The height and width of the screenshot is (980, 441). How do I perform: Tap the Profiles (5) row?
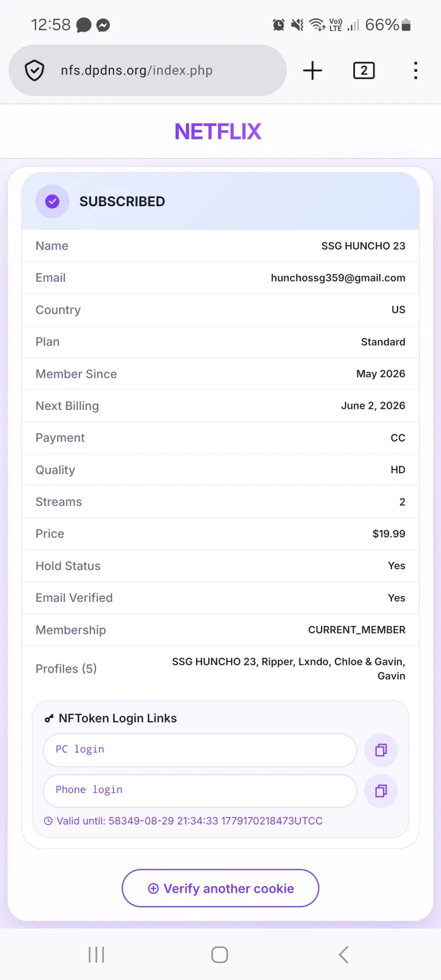coord(220,669)
